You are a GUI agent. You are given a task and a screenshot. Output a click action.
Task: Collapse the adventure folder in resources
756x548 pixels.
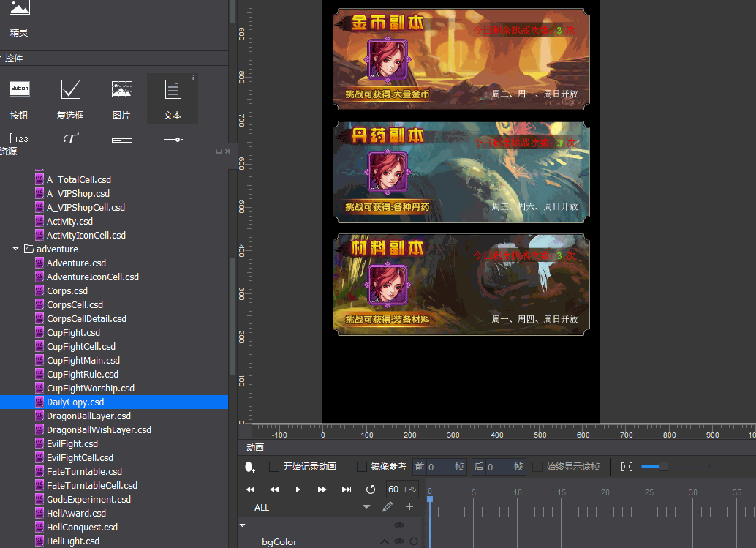click(16, 249)
